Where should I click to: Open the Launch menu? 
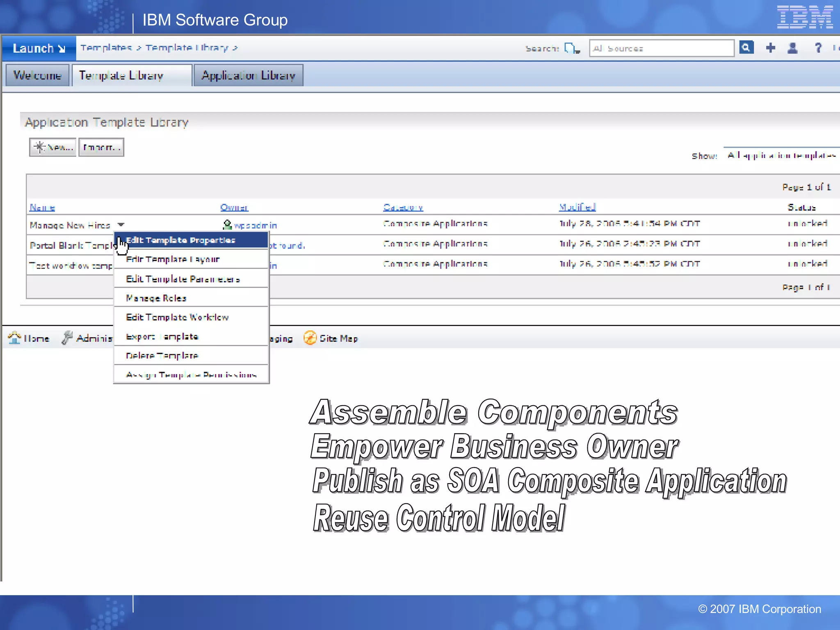(39, 48)
